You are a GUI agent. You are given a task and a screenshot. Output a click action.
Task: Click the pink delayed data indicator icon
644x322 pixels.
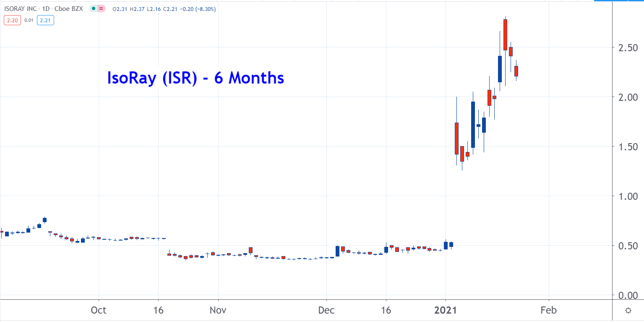click(101, 9)
